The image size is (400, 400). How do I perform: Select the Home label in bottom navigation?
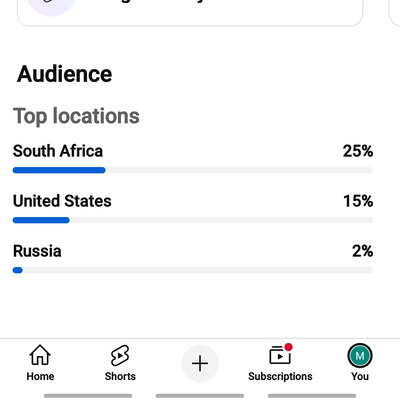pos(40,376)
